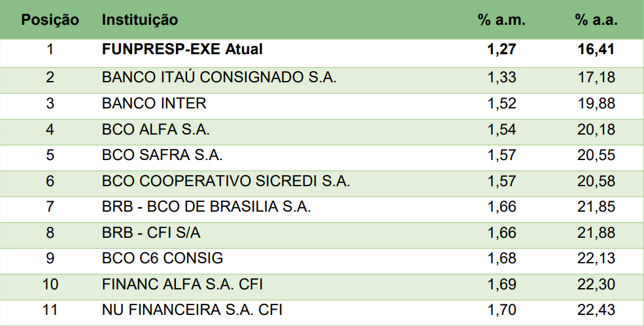
Task: Click BCO COOPERATIVO SICREDI S.A. cell
Action: point(226,181)
